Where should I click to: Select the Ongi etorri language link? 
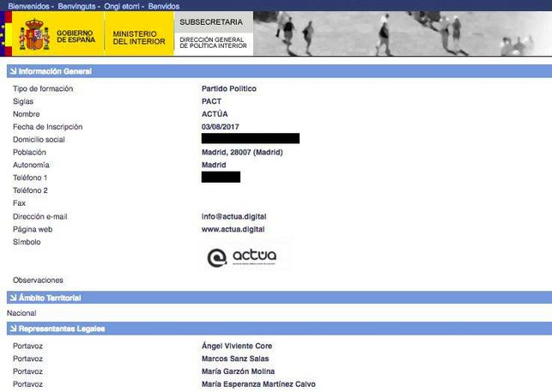[x=122, y=6]
